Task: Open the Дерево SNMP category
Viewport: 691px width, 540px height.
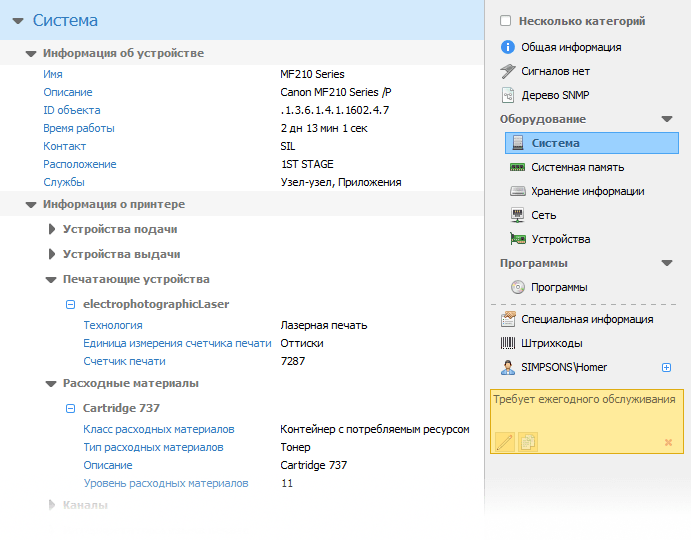Action: click(555, 95)
